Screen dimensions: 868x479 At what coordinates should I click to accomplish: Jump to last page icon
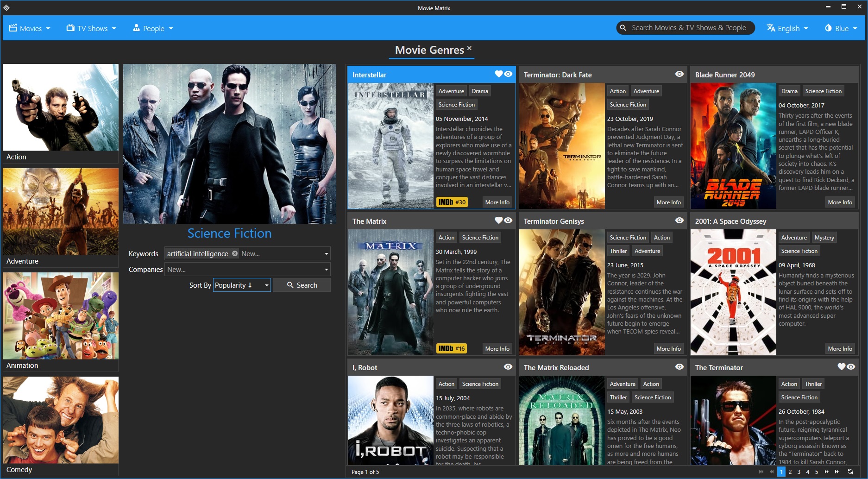[837, 472]
